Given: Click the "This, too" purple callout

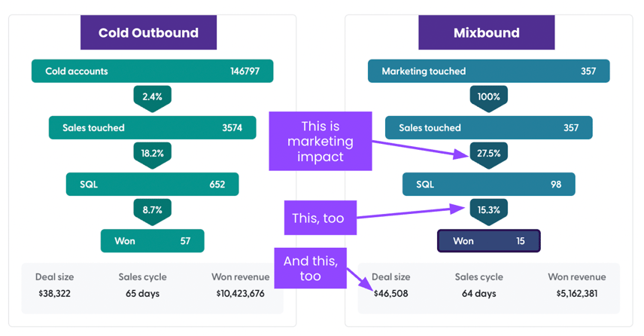Looking at the screenshot, I should tap(318, 218).
